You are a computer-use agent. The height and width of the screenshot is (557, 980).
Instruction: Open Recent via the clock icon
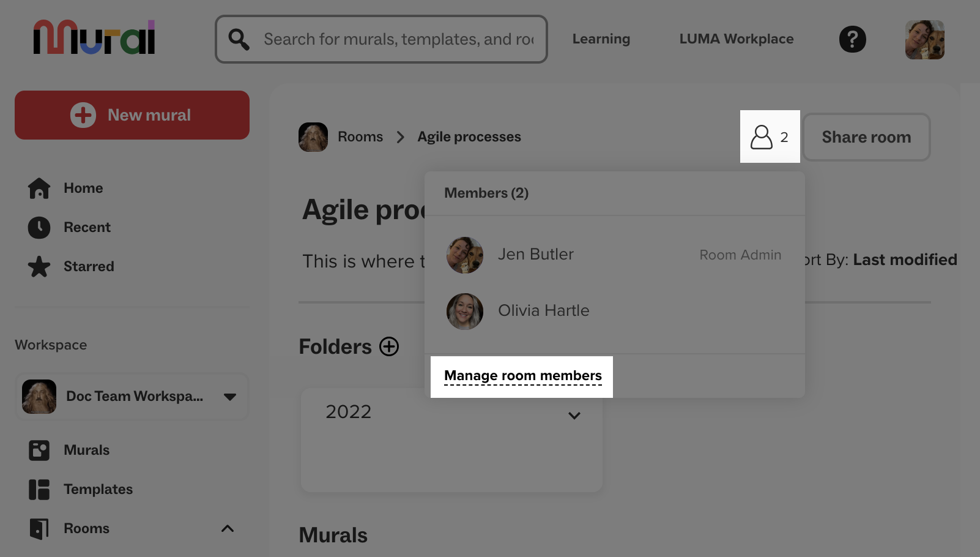[39, 227]
